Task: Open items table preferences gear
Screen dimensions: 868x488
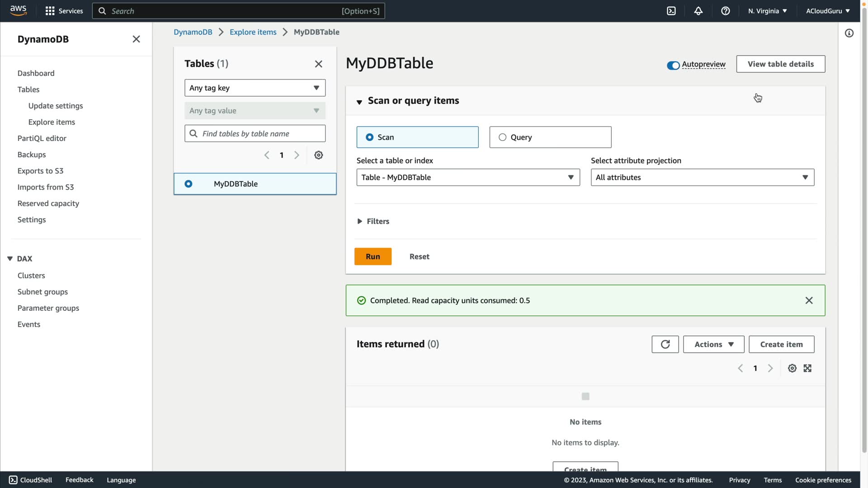Action: tap(792, 368)
